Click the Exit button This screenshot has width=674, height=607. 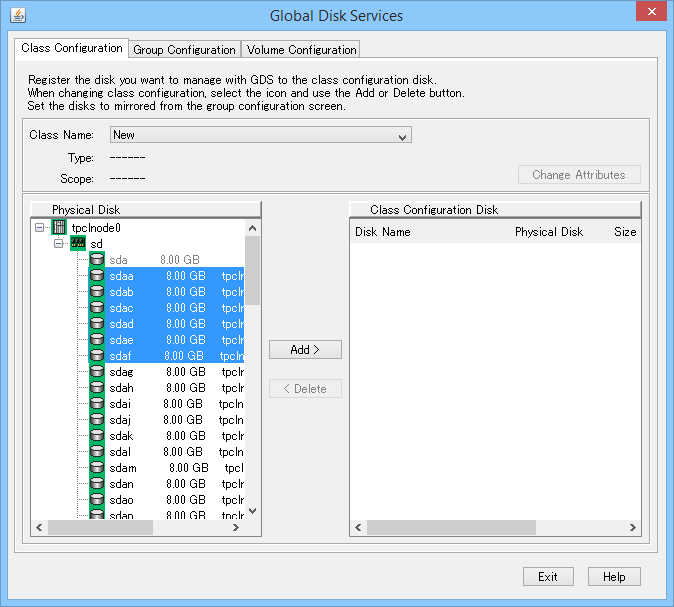pos(547,577)
